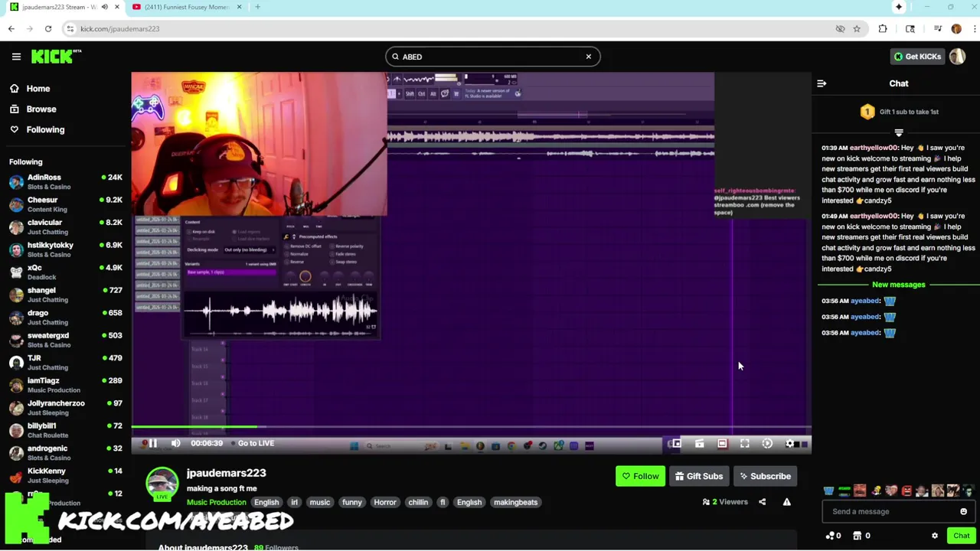980x551 pixels.
Task: Reload the page in browser
Action: [x=48, y=29]
